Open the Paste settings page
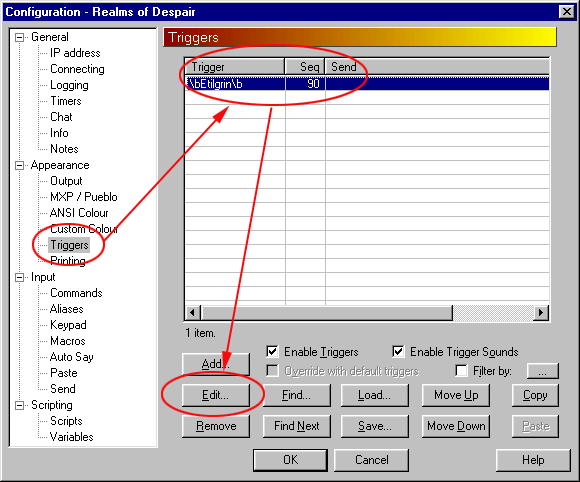Screen dimensions: 580x482 [64, 373]
